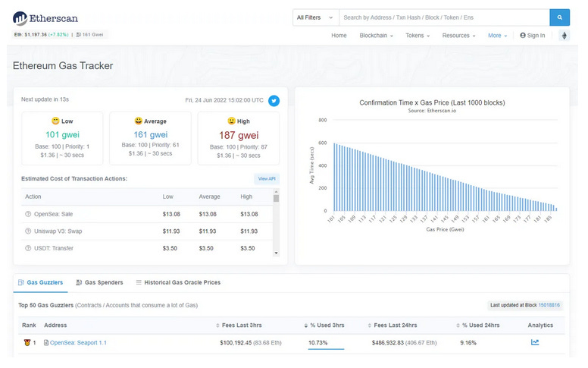The image size is (588, 368).
Task: Click the scroll down arrow of actions table
Action: 277,253
